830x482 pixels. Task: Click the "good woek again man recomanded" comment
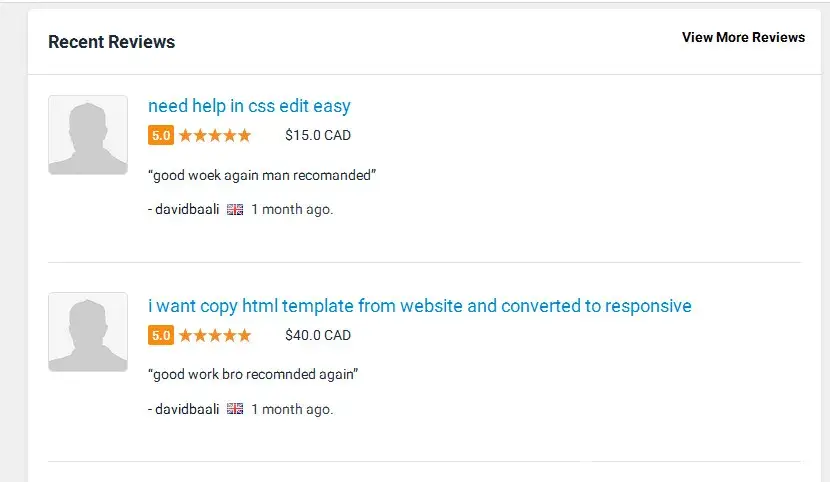(x=261, y=175)
